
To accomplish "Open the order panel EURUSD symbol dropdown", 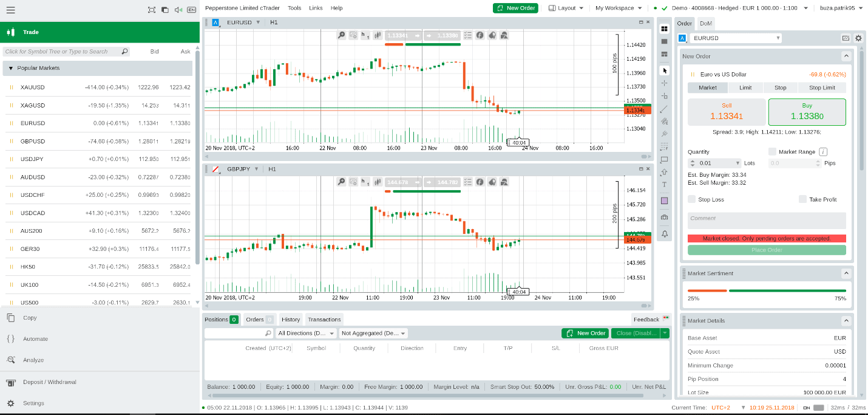I will 736,38.
